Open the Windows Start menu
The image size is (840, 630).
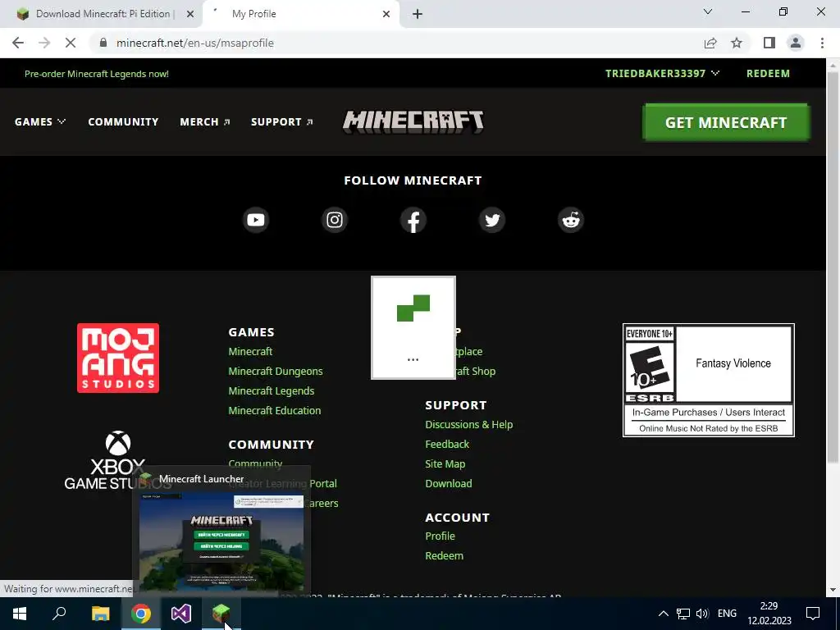(20, 614)
